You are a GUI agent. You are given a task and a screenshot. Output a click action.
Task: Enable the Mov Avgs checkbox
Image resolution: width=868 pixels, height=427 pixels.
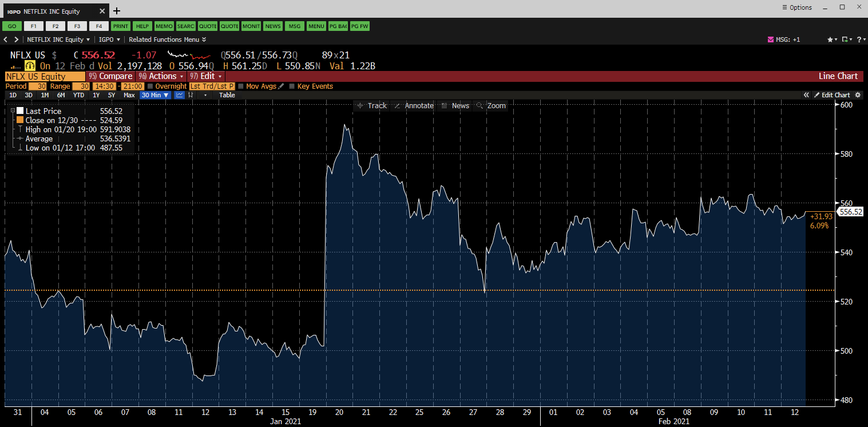click(x=241, y=86)
